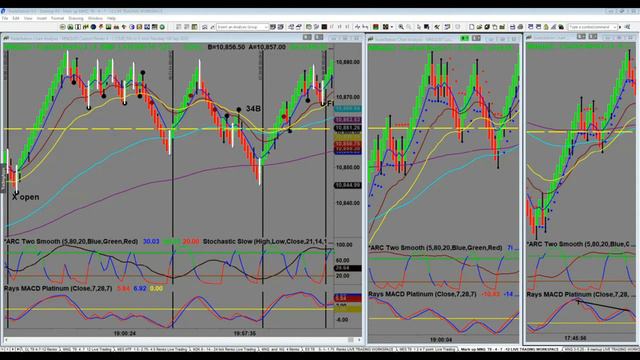Open the Window menu
The image size is (640, 360).
click(x=95, y=18)
